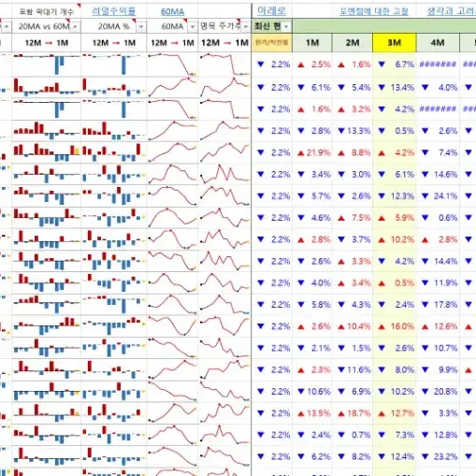This screenshot has height=476, width=476.
Task: Click the 8.0% cell
Action: [x=395, y=369]
